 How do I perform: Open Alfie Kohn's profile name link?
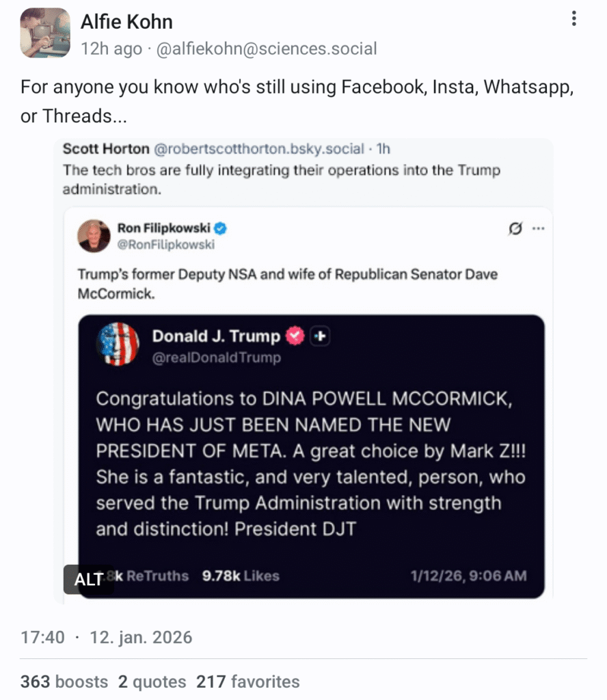tap(126, 22)
